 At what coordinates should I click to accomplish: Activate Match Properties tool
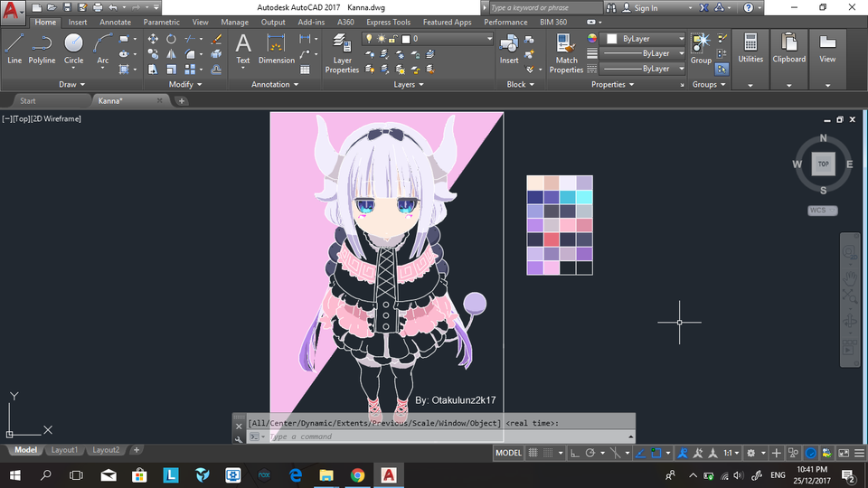(x=566, y=53)
